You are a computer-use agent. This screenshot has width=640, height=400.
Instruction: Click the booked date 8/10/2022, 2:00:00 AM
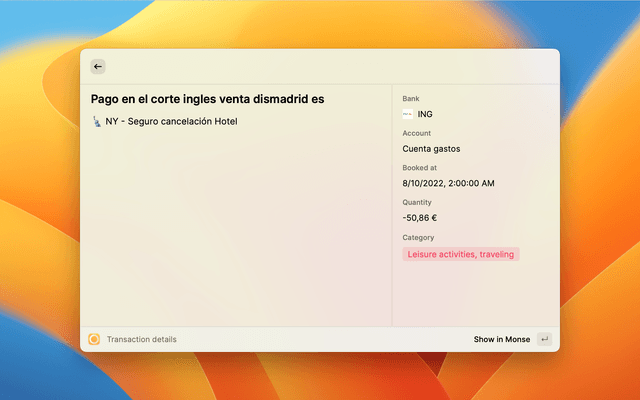pyautogui.click(x=448, y=184)
